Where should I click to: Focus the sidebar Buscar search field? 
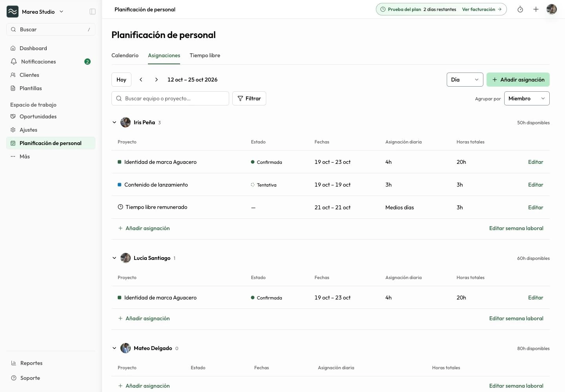point(51,29)
